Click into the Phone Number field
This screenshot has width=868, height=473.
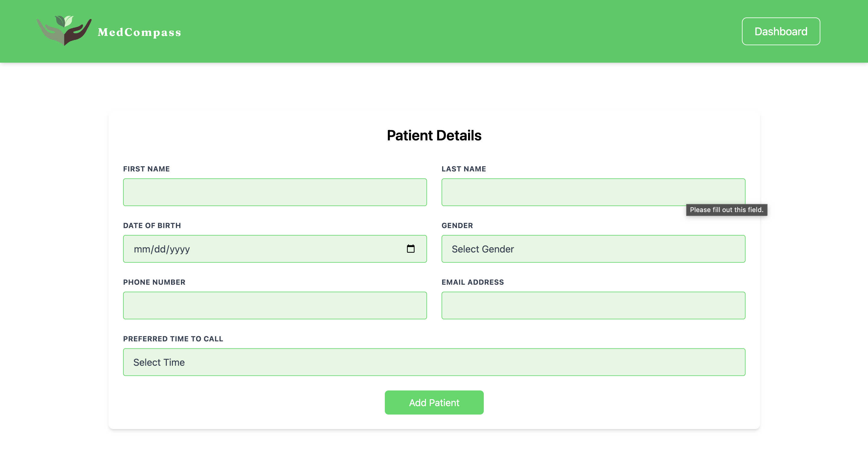pos(275,305)
